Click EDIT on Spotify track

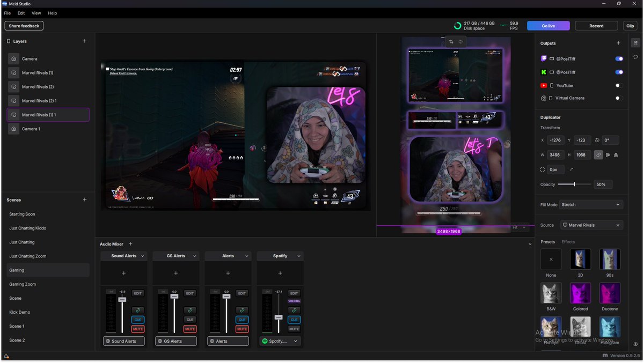294,293
